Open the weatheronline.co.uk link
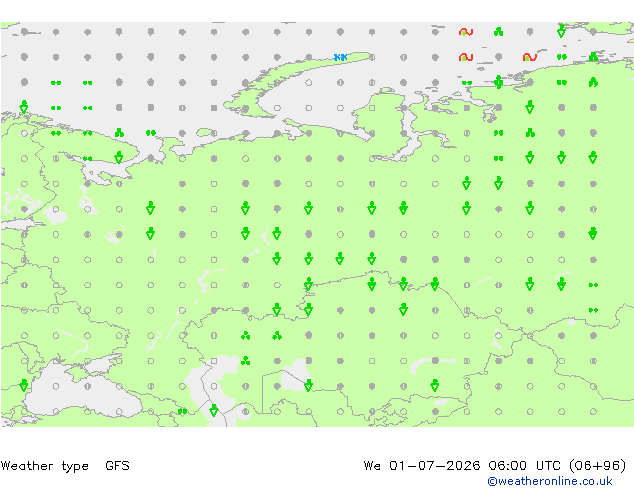 point(550,481)
